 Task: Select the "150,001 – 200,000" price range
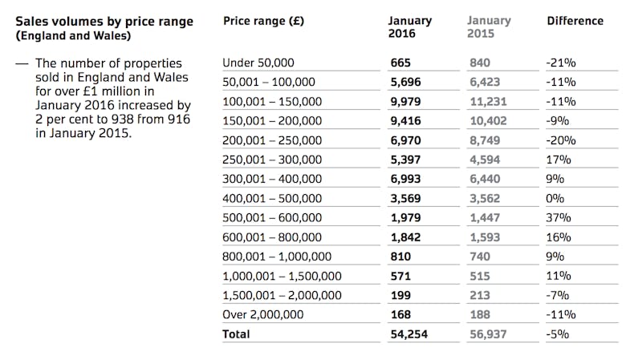[x=272, y=120]
